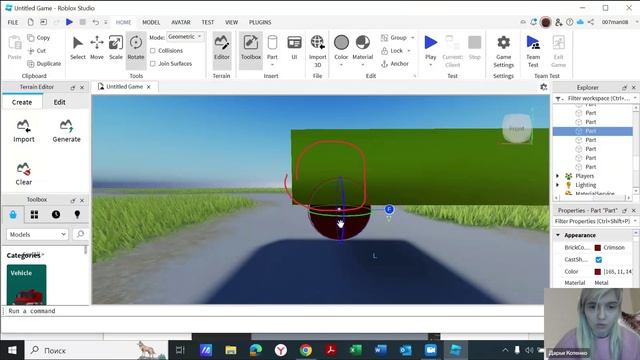
Task: Enable Join Surfaces checkbox
Action: pyautogui.click(x=153, y=64)
